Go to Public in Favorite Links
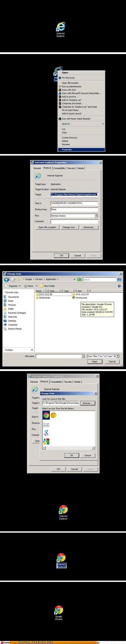 tap(9, 309)
